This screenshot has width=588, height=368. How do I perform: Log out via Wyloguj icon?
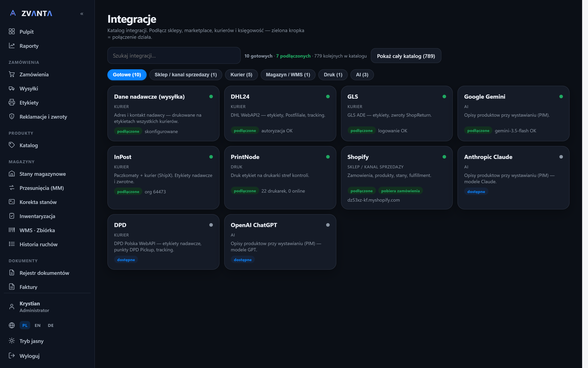pyautogui.click(x=12, y=356)
